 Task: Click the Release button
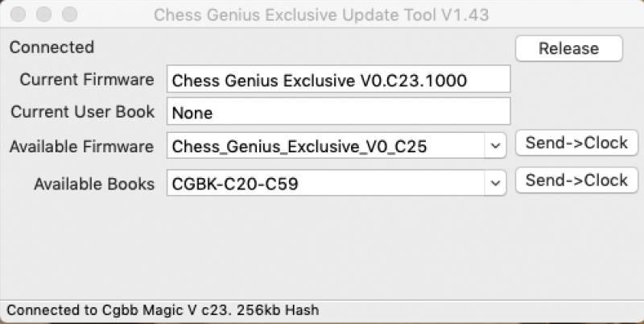(568, 48)
